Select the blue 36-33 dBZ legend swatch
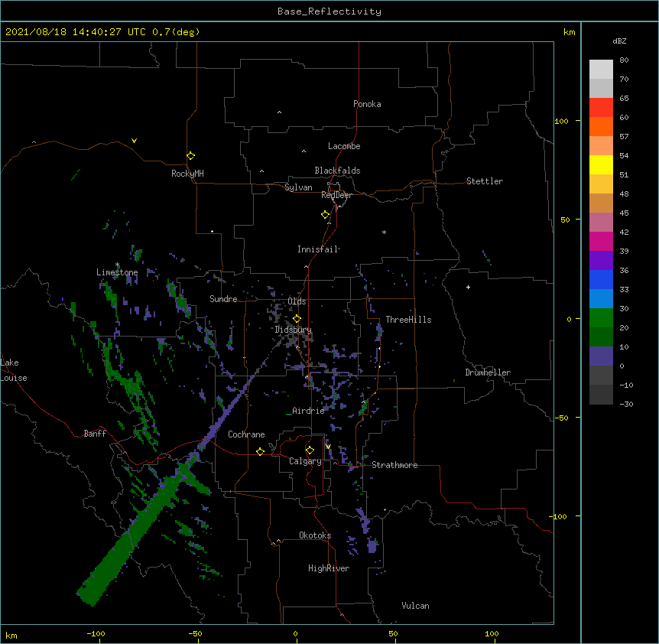The width and height of the screenshot is (659, 644). click(x=601, y=279)
